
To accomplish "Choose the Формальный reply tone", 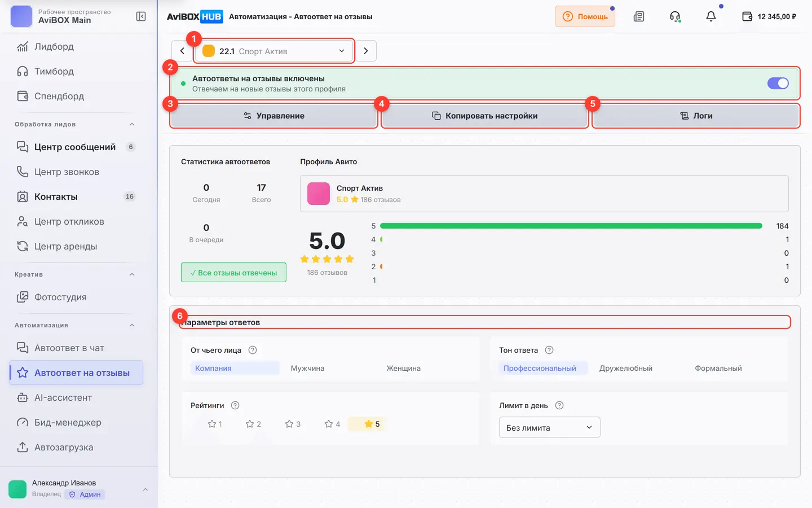I will [x=718, y=368].
